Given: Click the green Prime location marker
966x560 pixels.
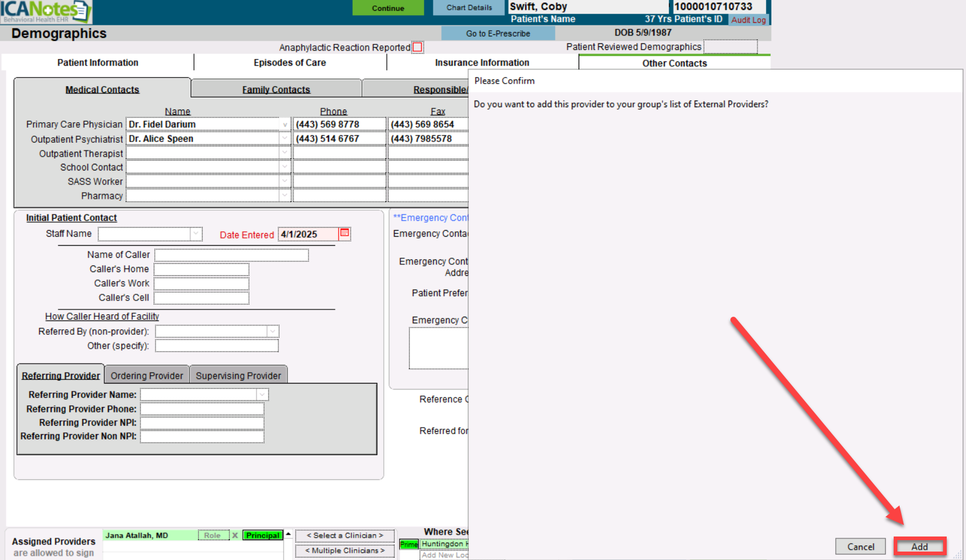Looking at the screenshot, I should coord(409,544).
